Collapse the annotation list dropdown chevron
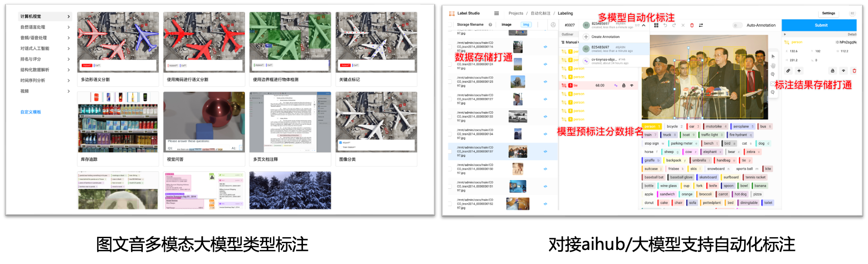 [644, 25]
